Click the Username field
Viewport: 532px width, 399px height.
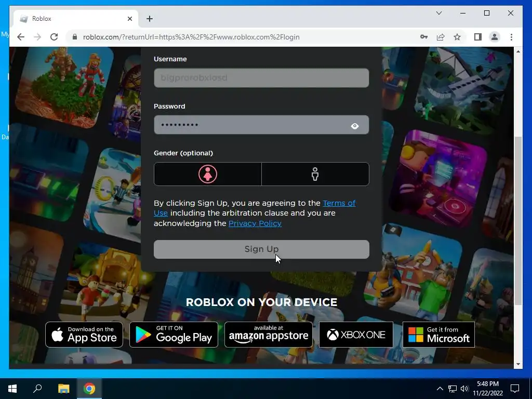tap(261, 78)
